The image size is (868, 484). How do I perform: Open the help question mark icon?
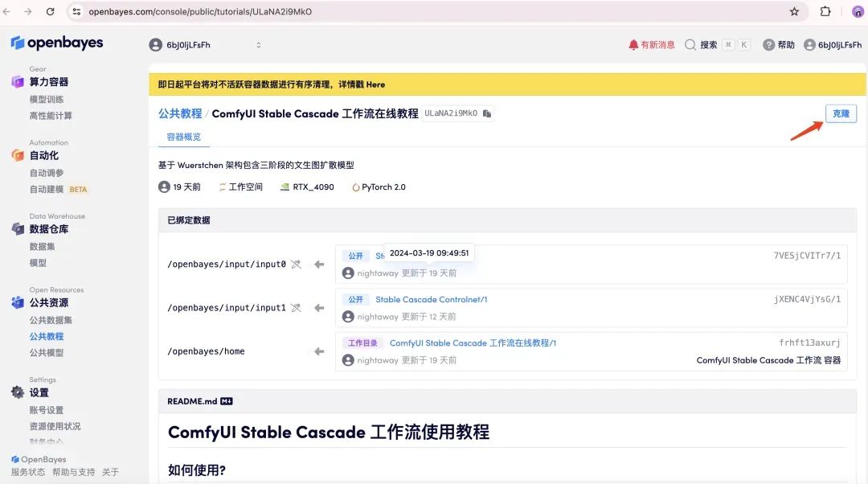point(768,45)
